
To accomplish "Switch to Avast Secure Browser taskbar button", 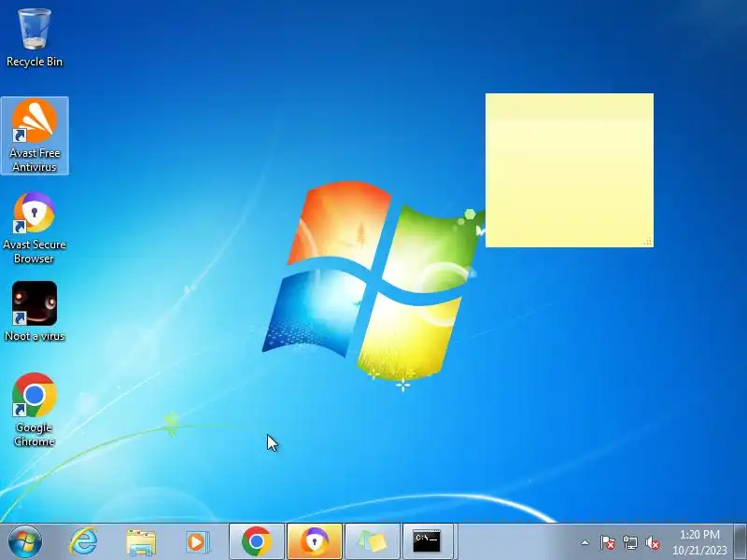I will click(x=315, y=542).
